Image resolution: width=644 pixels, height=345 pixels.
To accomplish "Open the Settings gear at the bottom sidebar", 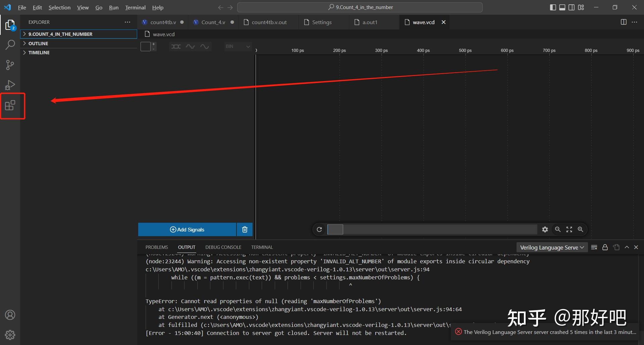I will [10, 335].
